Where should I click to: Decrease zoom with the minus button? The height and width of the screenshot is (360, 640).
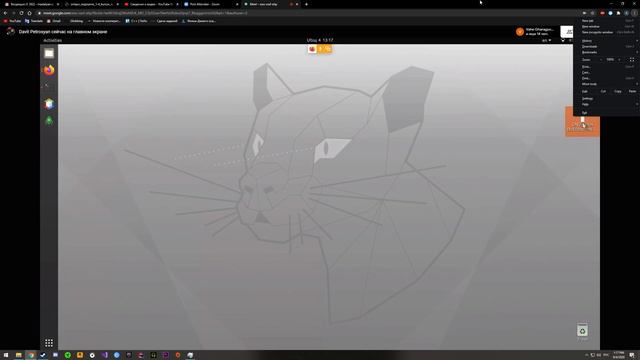click(601, 60)
